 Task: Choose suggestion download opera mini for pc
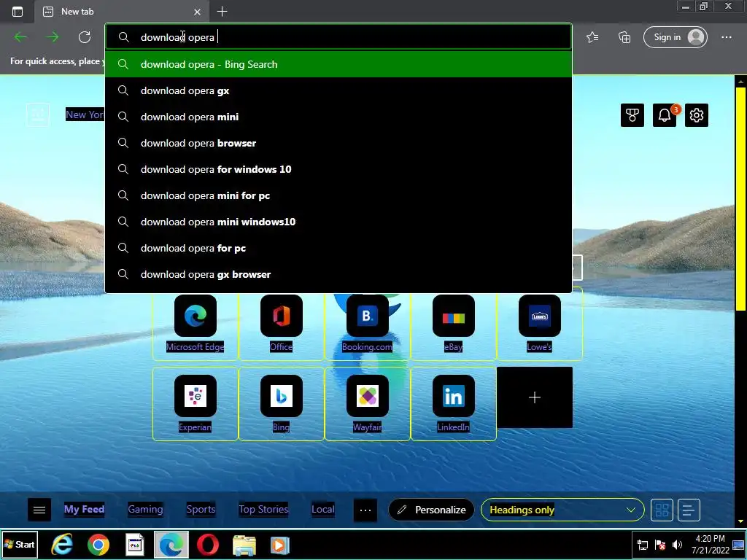pos(338,195)
